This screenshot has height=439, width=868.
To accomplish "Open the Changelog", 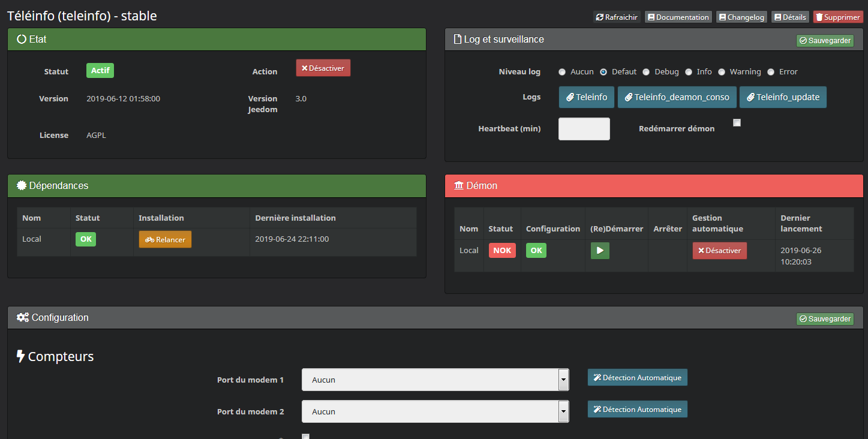I will (741, 17).
